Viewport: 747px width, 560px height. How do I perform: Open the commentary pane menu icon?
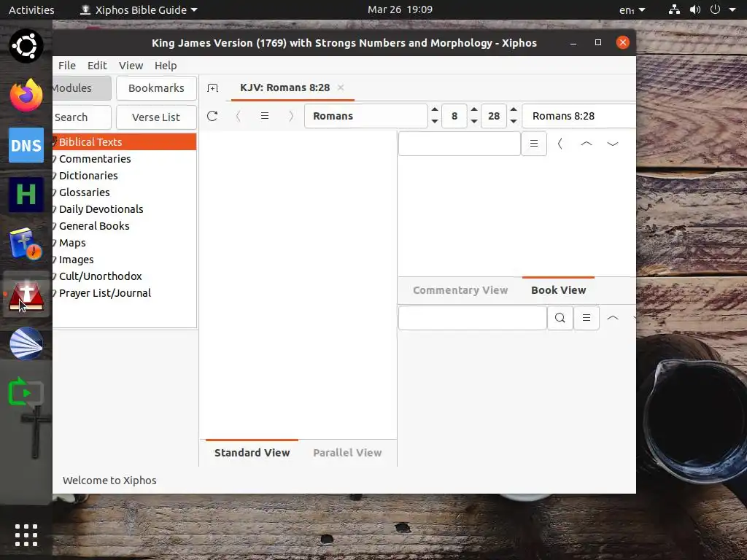534,144
